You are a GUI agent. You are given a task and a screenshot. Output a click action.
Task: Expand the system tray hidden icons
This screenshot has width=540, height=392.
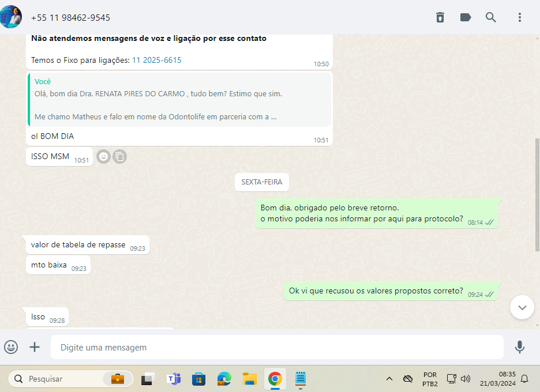[389, 379]
